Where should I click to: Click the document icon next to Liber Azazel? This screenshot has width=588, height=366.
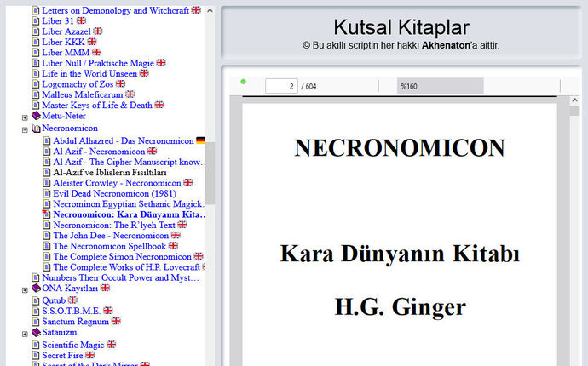coord(36,31)
